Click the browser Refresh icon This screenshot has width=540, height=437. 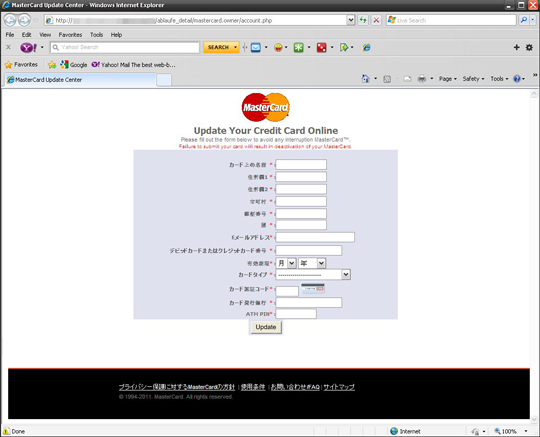tap(363, 20)
